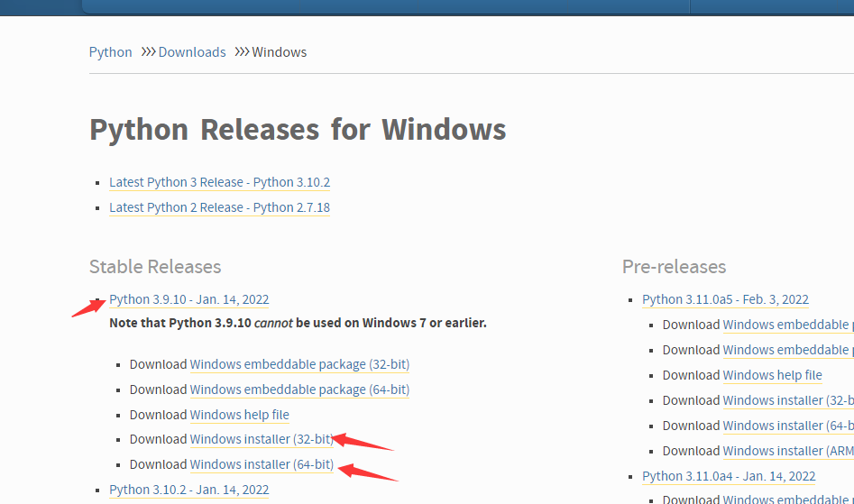Open Python 3.11.0a4 - Jan. 14, 2022 pre-release
Screen dimensions: 854x504
click(729, 476)
